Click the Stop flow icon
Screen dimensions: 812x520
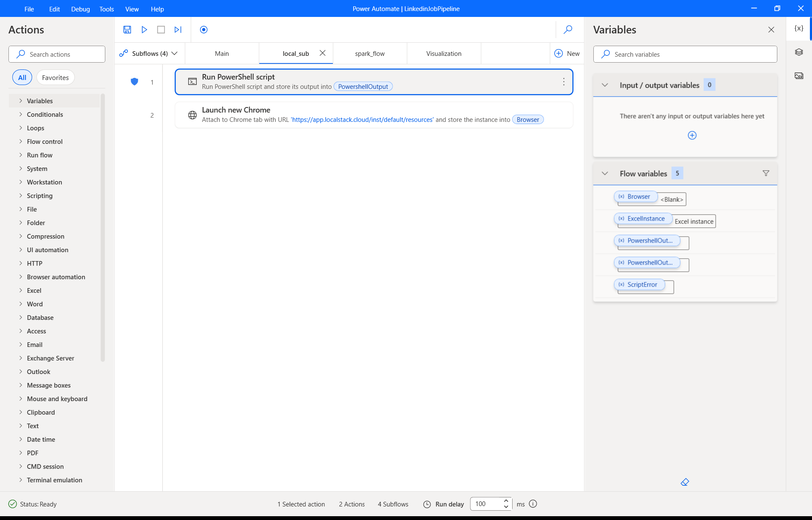pyautogui.click(x=161, y=30)
